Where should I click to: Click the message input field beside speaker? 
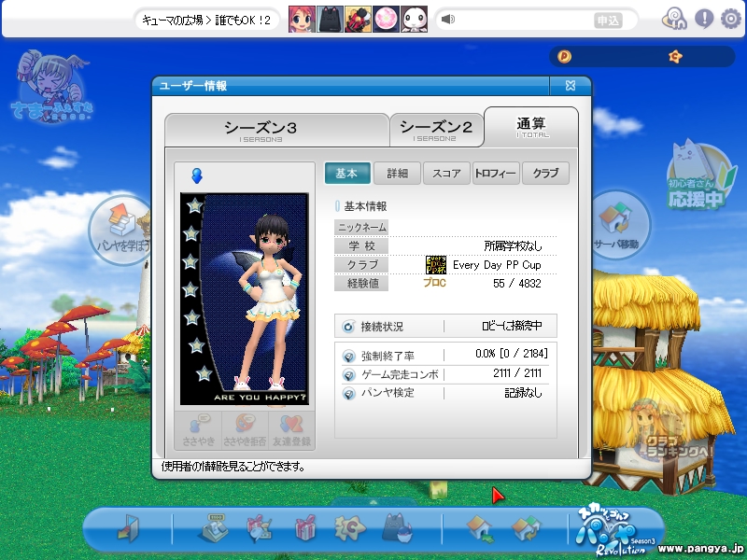tap(524, 20)
